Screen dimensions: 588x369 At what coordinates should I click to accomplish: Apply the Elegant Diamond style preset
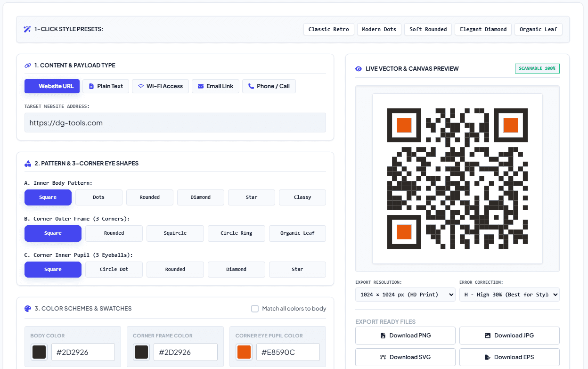coord(483,29)
